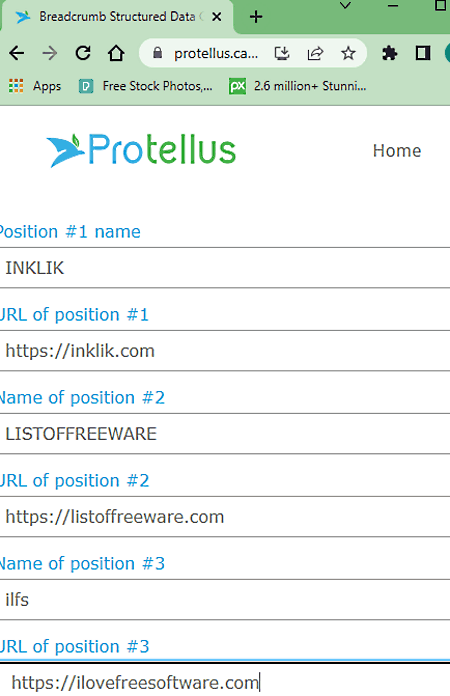
Task: Click the URL of position #2 field
Action: tap(225, 517)
